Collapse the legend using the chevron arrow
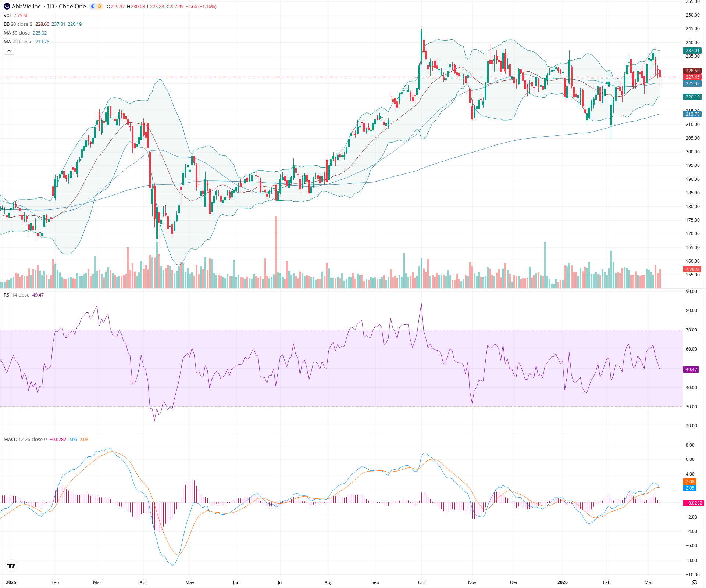 [x=8, y=51]
